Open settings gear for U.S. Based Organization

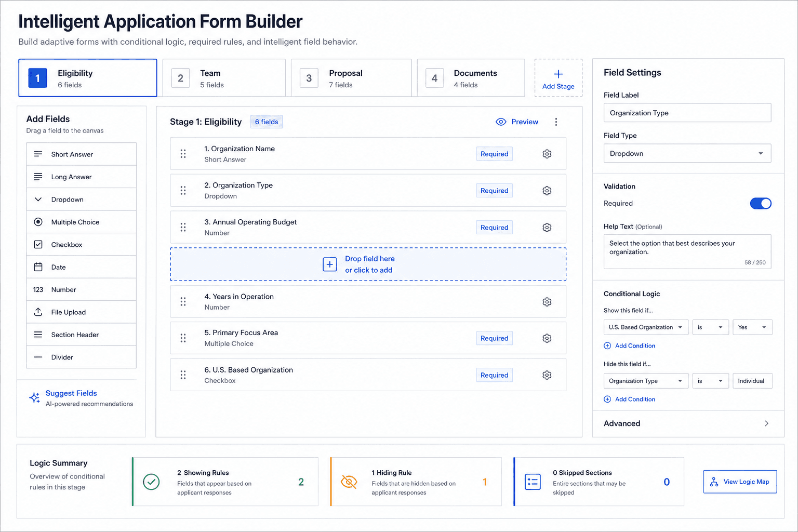[547, 375]
